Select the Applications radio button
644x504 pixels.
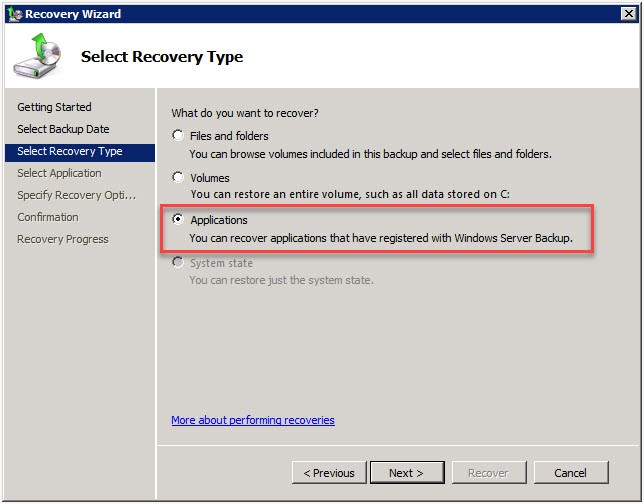click(178, 220)
